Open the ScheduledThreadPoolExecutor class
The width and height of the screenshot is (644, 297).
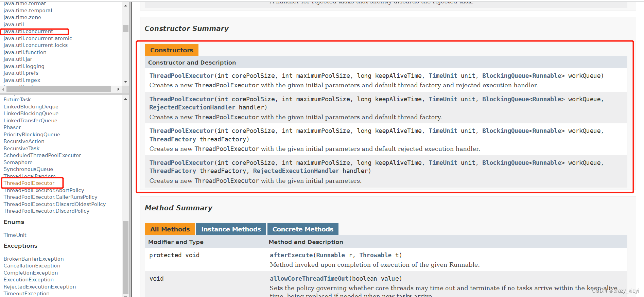(x=42, y=155)
